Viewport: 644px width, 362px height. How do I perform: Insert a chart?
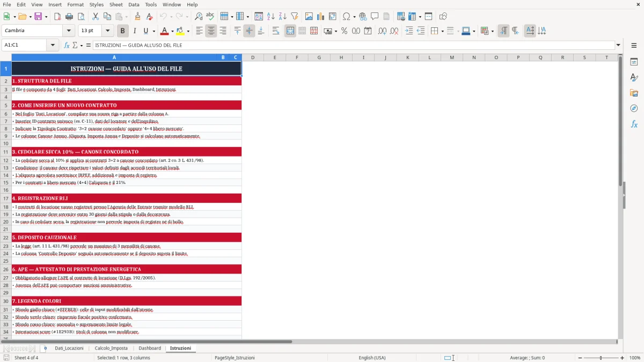(x=321, y=17)
